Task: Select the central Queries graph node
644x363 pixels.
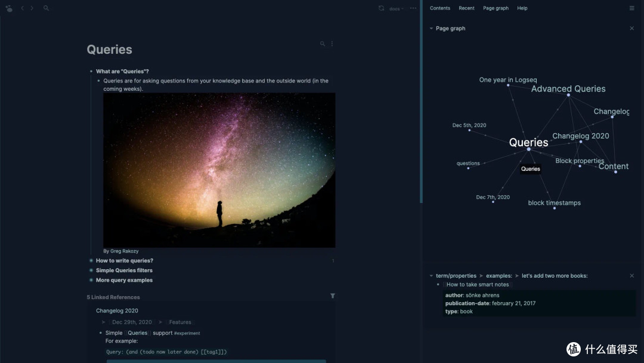Action: (528, 149)
